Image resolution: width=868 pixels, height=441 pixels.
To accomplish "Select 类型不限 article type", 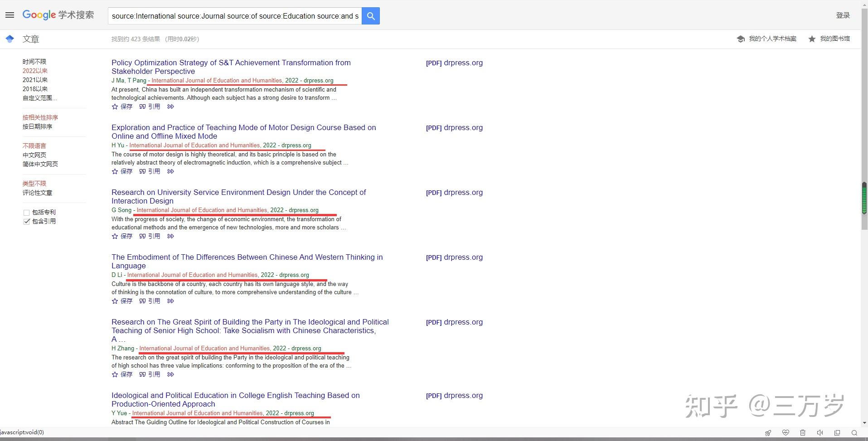I will tap(34, 184).
